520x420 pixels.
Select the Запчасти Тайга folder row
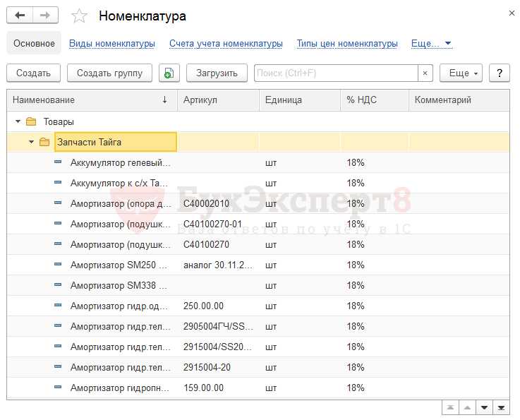pyautogui.click(x=258, y=142)
